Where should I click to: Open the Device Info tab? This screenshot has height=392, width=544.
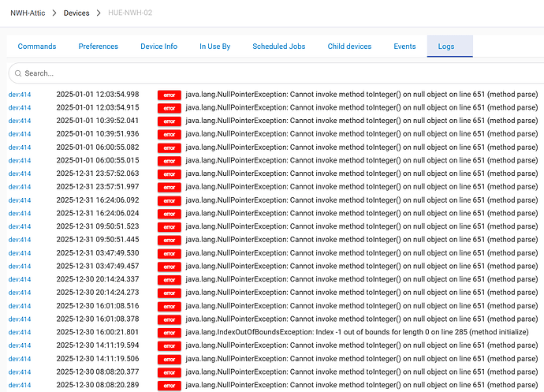pos(159,47)
